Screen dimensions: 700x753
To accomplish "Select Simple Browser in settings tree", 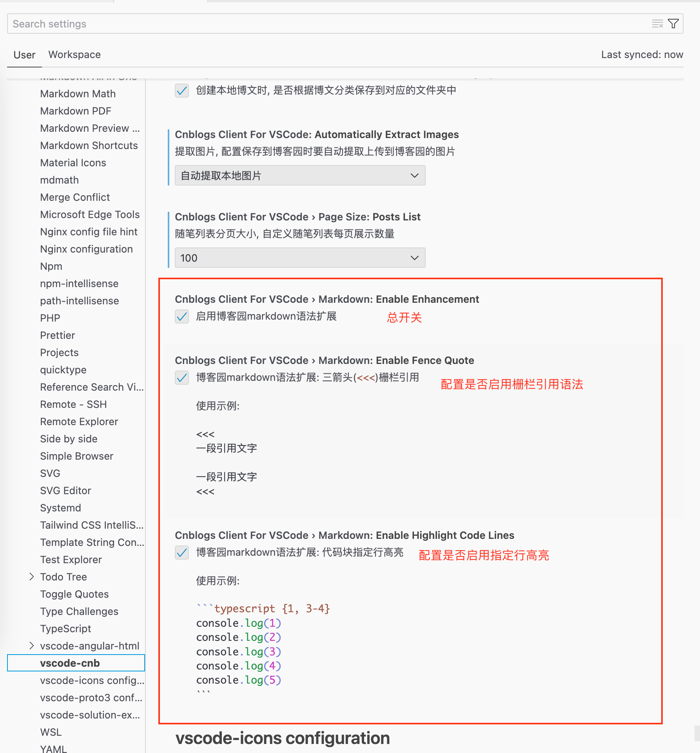I will 77,456.
